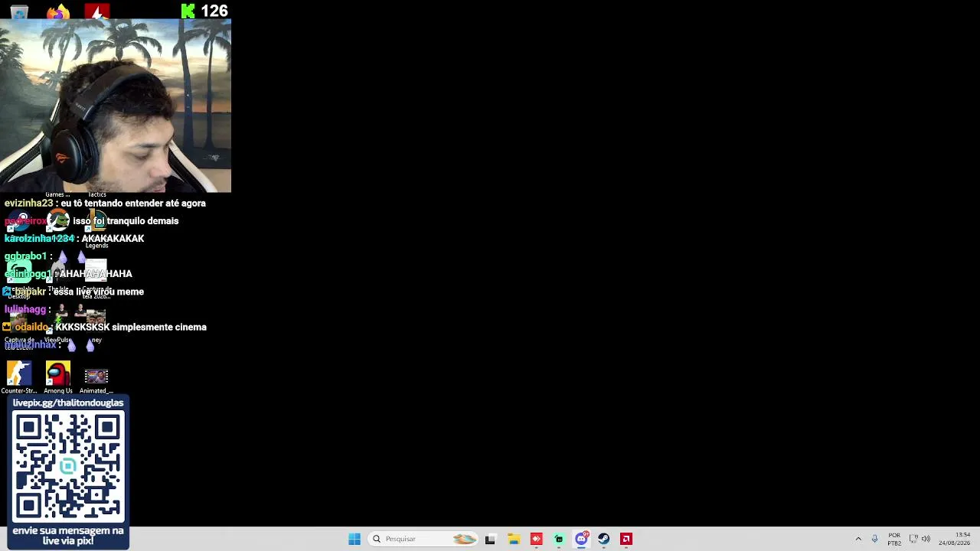Viewport: 980px width, 551px height.
Task: Select the Recycle Bin desktop icon
Action: pyautogui.click(x=19, y=11)
